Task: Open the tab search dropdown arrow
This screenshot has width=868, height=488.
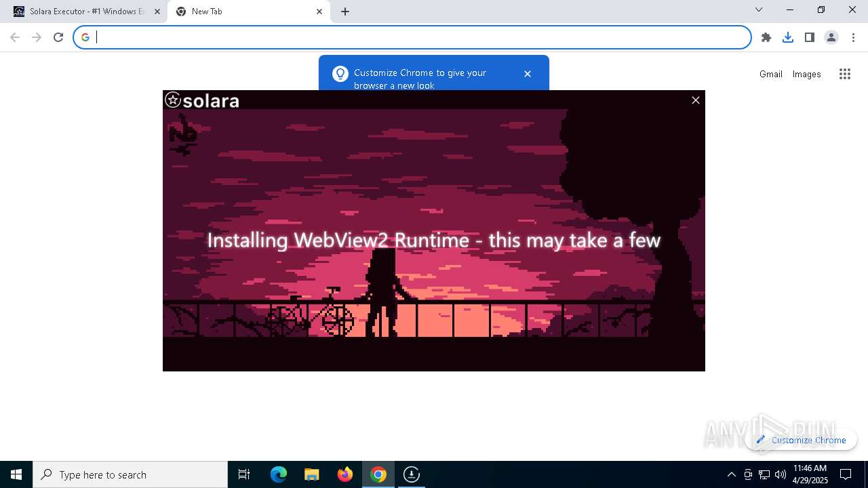Action: 759,9
